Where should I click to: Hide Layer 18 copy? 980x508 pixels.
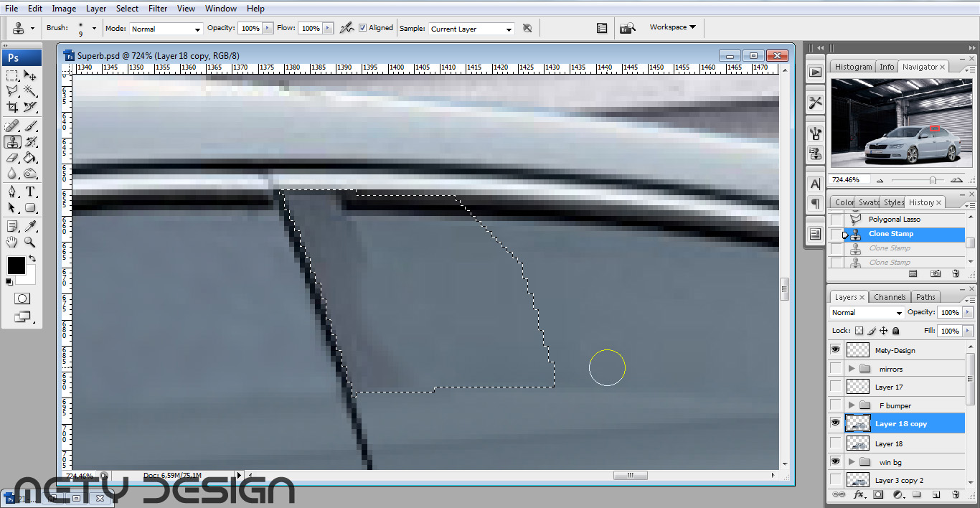pos(835,423)
